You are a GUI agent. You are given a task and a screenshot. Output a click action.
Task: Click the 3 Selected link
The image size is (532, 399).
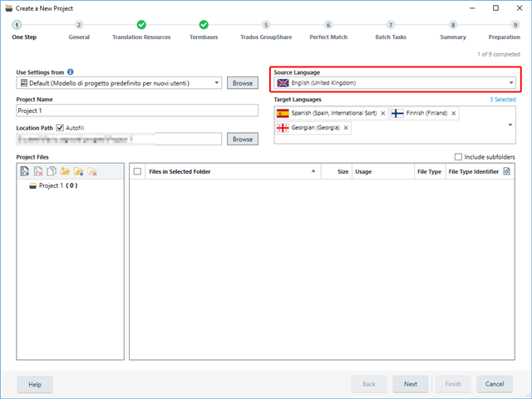coord(502,100)
